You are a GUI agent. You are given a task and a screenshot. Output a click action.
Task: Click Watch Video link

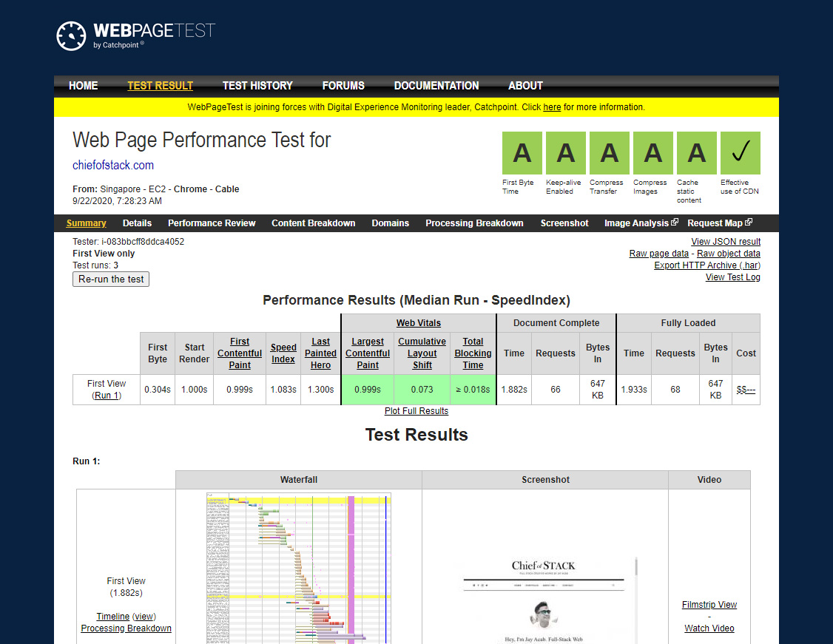pos(709,628)
